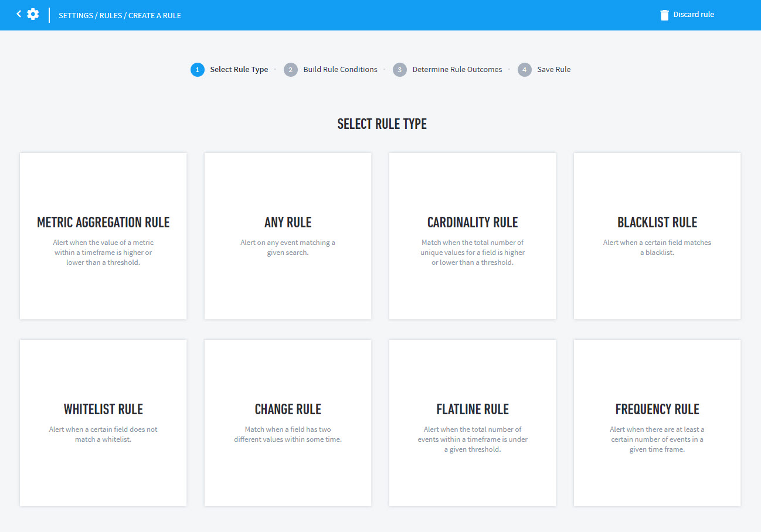The width and height of the screenshot is (761, 532).
Task: Select step 4 circle indicator
Action: tap(524, 70)
